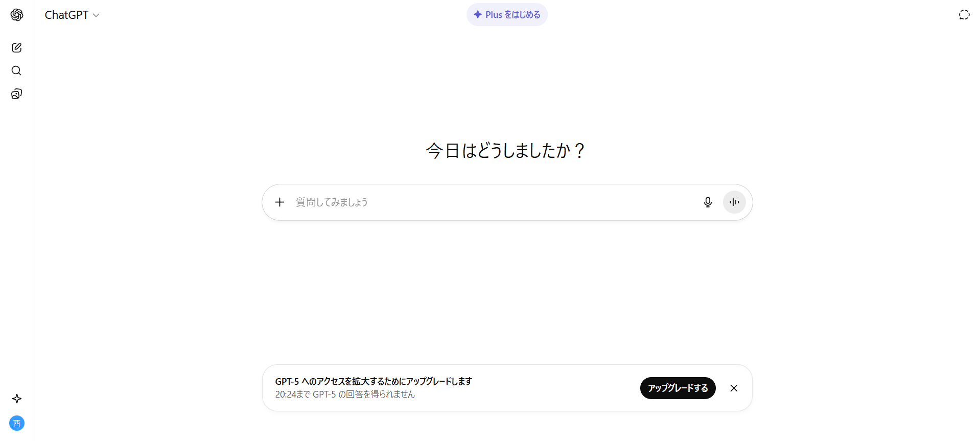Start dictation with microphone icon
Image resolution: width=980 pixels, height=441 pixels.
click(708, 202)
